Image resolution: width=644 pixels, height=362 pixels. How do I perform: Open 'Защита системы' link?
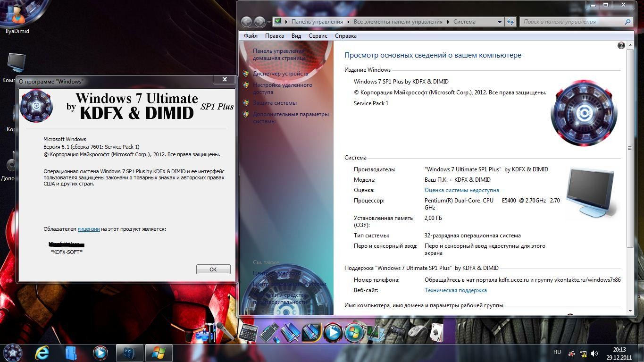tap(275, 103)
